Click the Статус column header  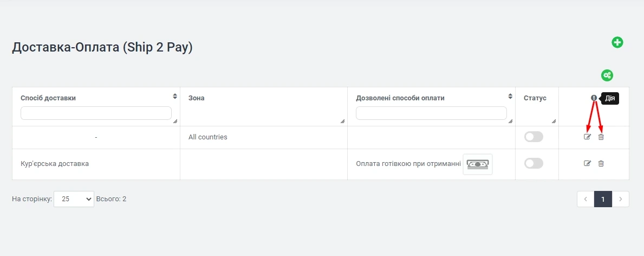tap(535, 98)
